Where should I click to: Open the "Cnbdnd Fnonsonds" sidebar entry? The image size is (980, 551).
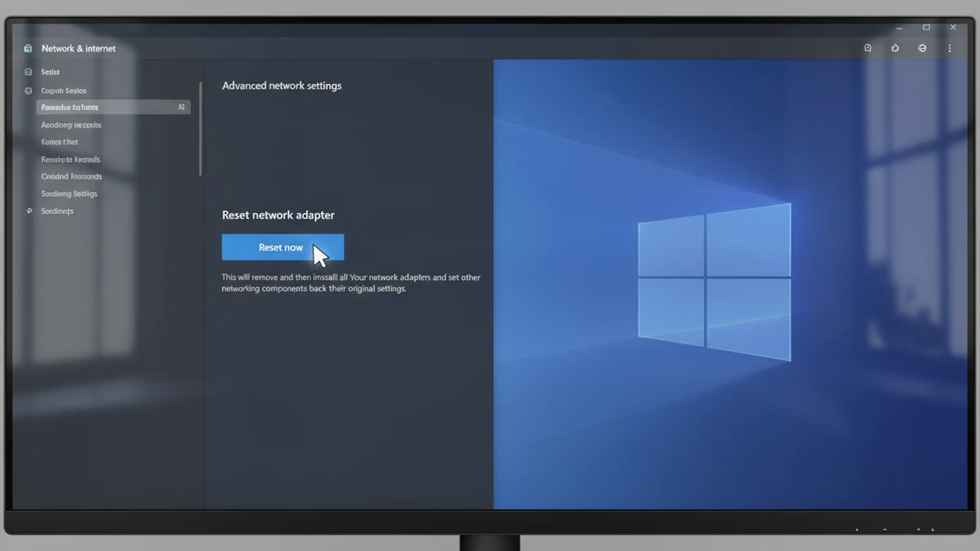coord(71,176)
